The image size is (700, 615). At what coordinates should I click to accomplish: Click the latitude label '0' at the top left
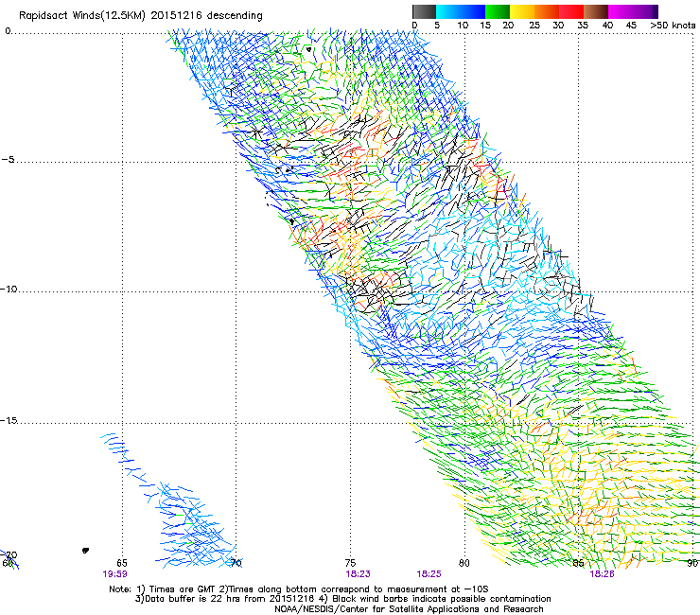tap(8, 31)
